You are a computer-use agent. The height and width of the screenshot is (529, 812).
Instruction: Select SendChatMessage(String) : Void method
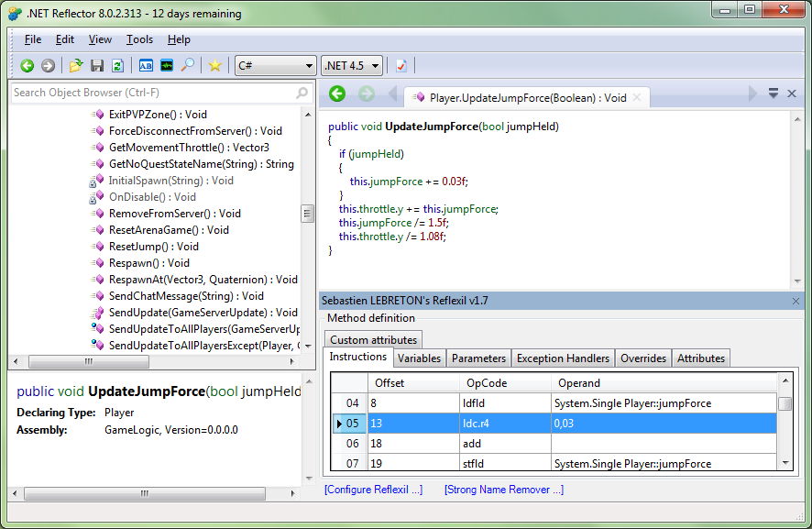click(x=186, y=296)
